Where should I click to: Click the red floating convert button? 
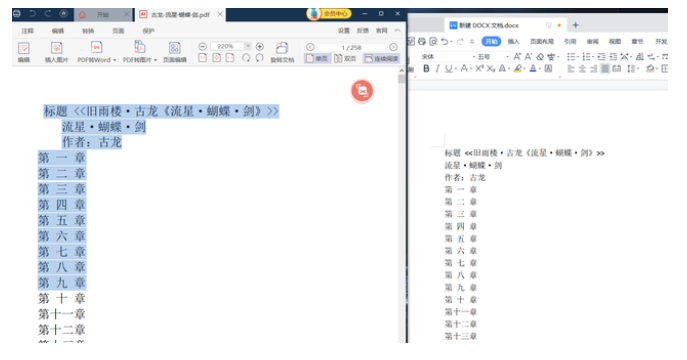362,91
